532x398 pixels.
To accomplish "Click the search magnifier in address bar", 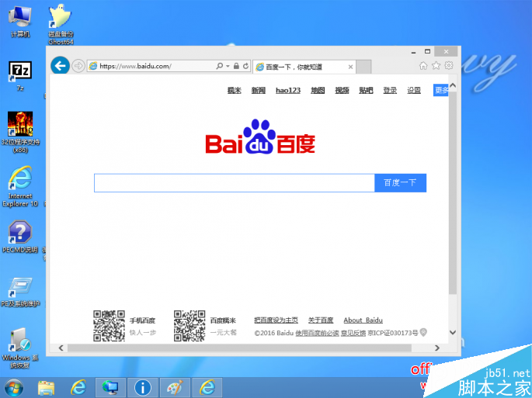I will click(x=220, y=66).
